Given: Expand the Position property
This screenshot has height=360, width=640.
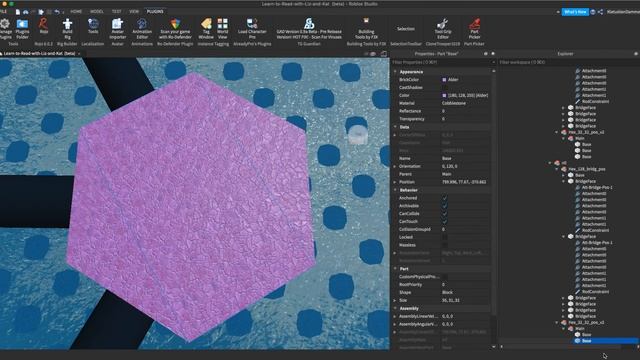Looking at the screenshot, I should point(395,182).
